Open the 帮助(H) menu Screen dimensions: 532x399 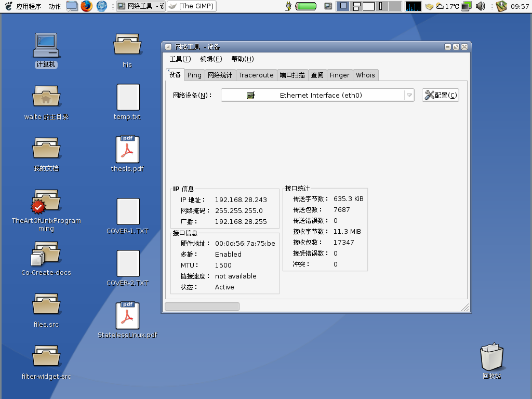coord(242,59)
